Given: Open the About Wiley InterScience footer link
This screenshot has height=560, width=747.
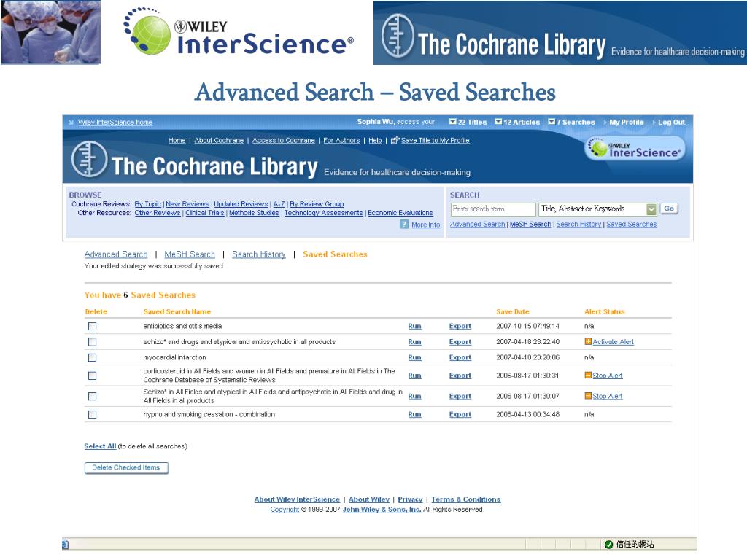Looking at the screenshot, I should coord(297,499).
